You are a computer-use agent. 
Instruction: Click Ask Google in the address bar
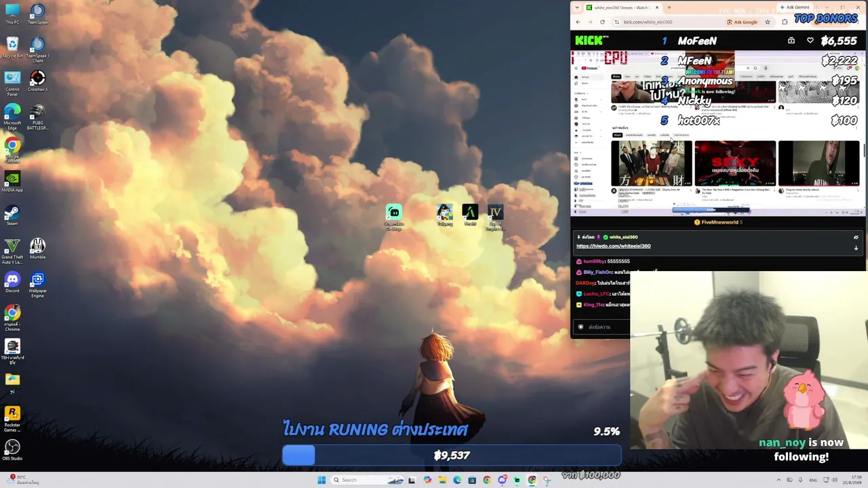coord(742,22)
